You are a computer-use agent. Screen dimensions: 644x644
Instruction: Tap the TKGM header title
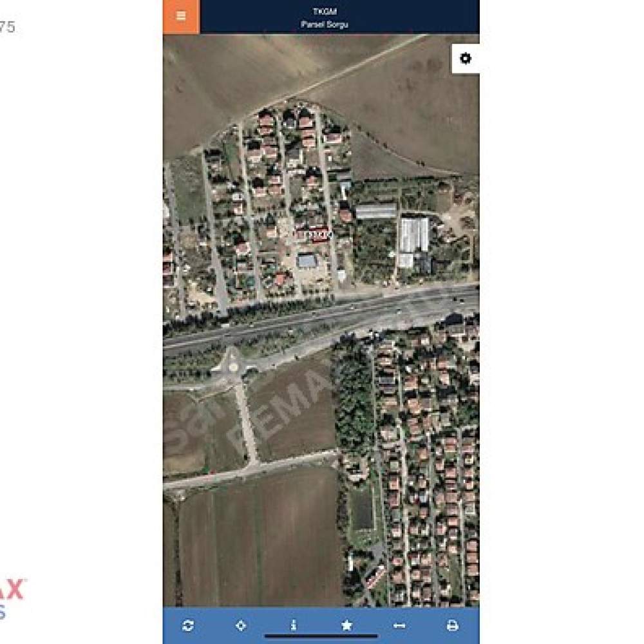pyautogui.click(x=325, y=12)
